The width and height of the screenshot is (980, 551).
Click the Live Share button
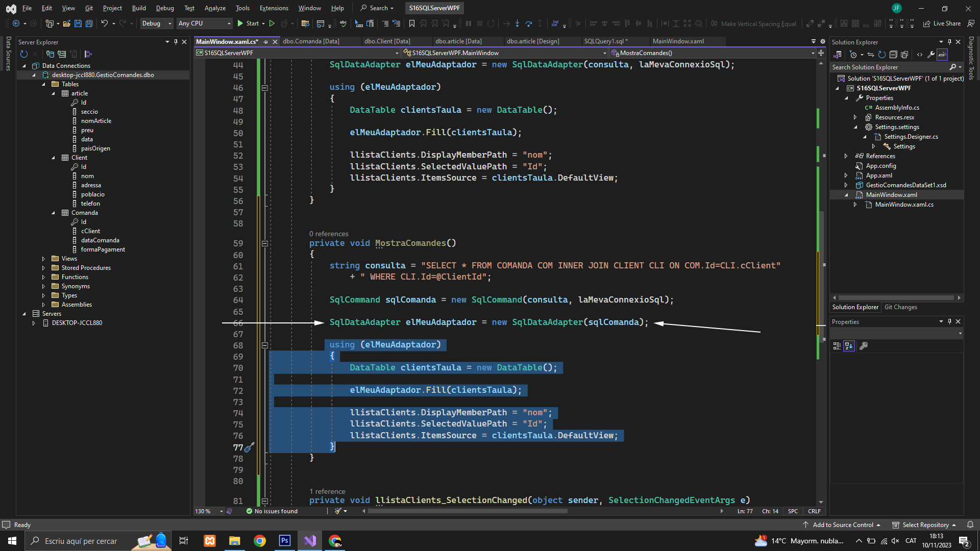pyautogui.click(x=942, y=23)
